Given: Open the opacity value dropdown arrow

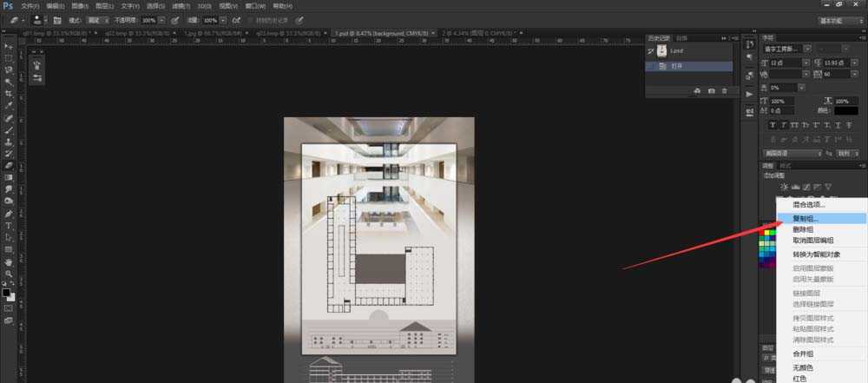Looking at the screenshot, I should [x=162, y=19].
